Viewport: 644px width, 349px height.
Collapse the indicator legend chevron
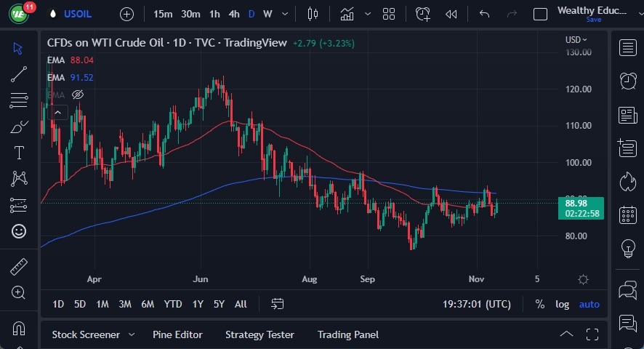point(57,112)
